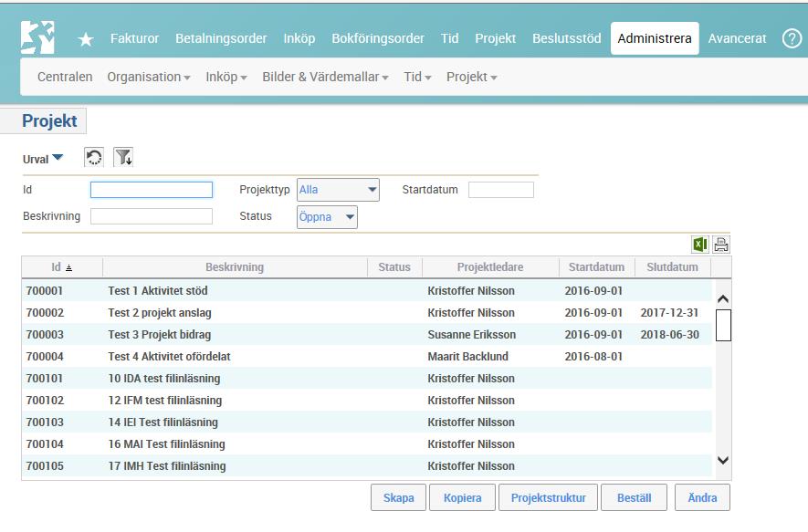Select row 700001 Test 1 Aktivitet stöd
The image size is (808, 532).
click(x=367, y=290)
